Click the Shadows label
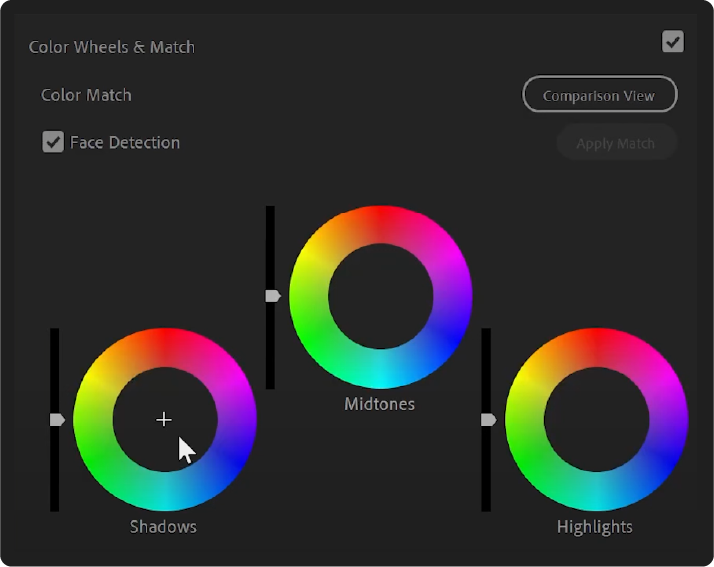 click(x=163, y=526)
